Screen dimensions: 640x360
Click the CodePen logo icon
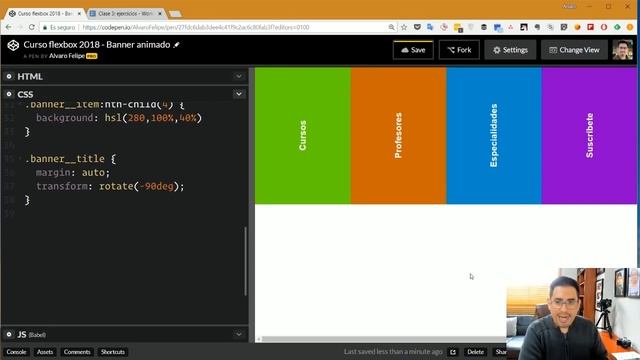tap(13, 45)
